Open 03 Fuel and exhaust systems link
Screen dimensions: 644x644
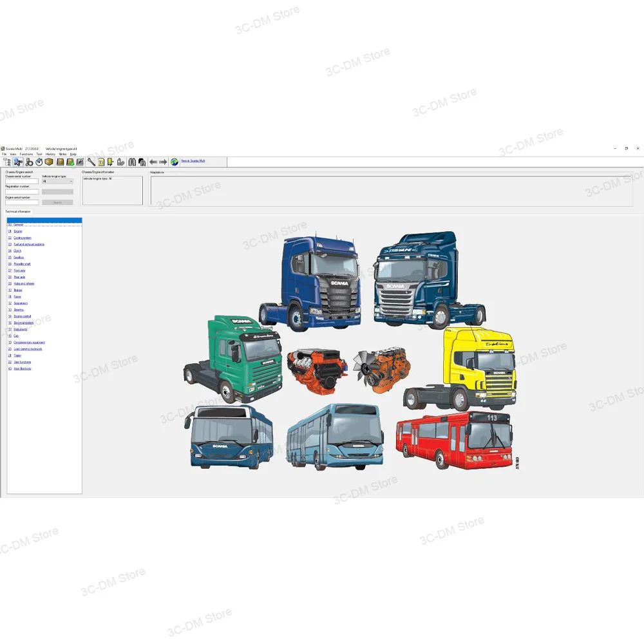pyautogui.click(x=26, y=244)
